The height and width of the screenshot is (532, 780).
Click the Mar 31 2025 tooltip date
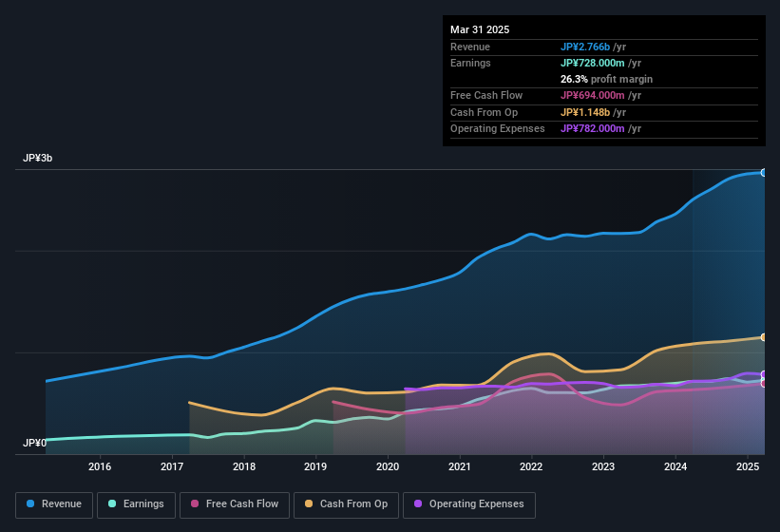point(480,29)
